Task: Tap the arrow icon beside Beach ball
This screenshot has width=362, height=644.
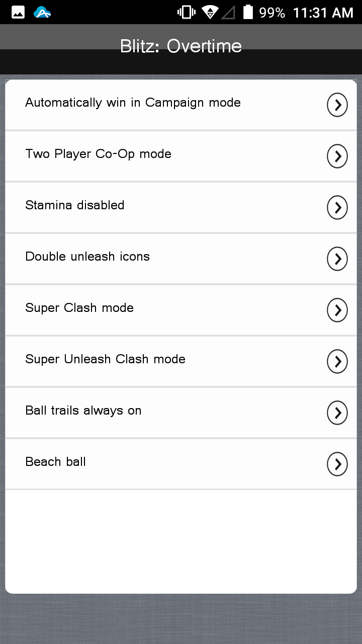Action: [337, 464]
